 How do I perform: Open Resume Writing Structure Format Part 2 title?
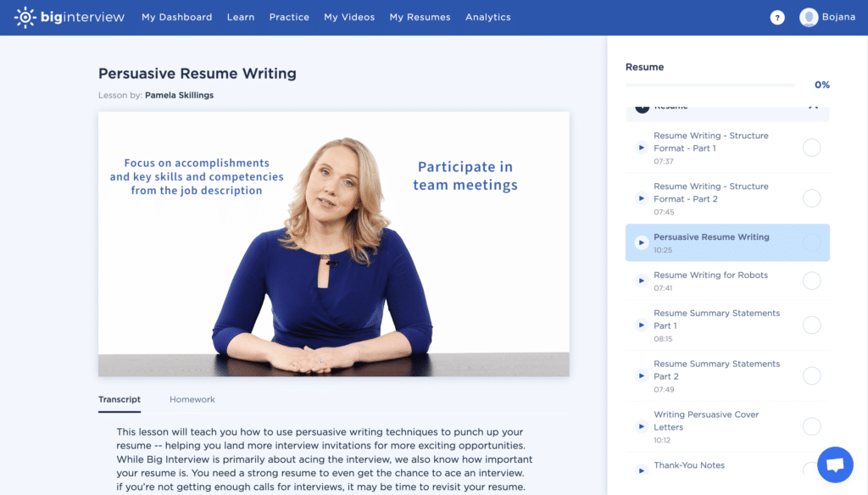711,192
